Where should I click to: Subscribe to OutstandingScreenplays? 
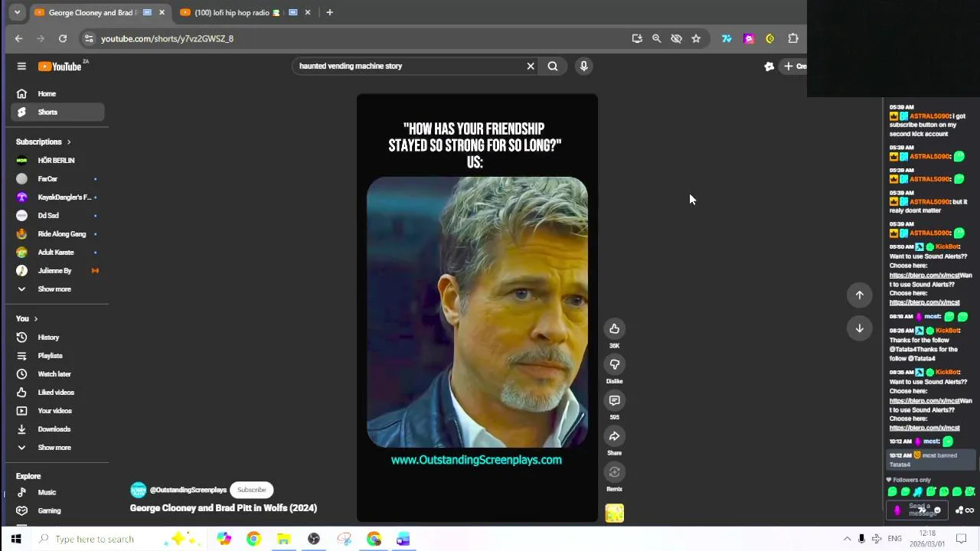(251, 490)
